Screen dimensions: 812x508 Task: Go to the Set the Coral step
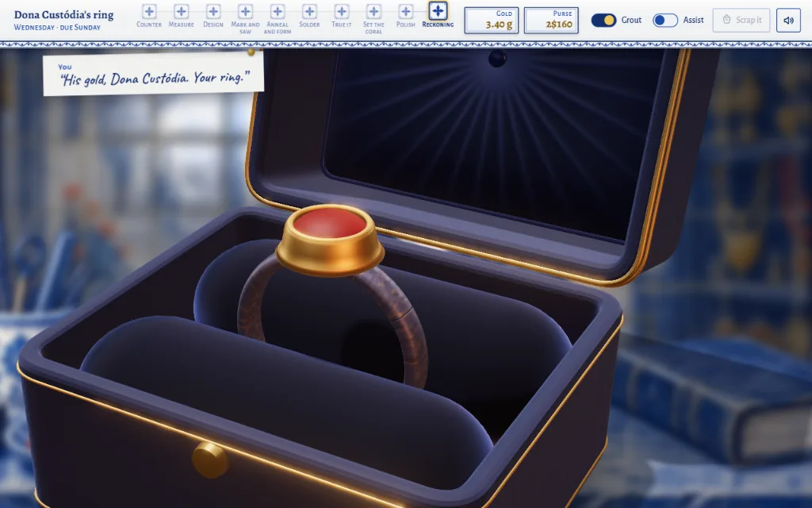pyautogui.click(x=374, y=19)
